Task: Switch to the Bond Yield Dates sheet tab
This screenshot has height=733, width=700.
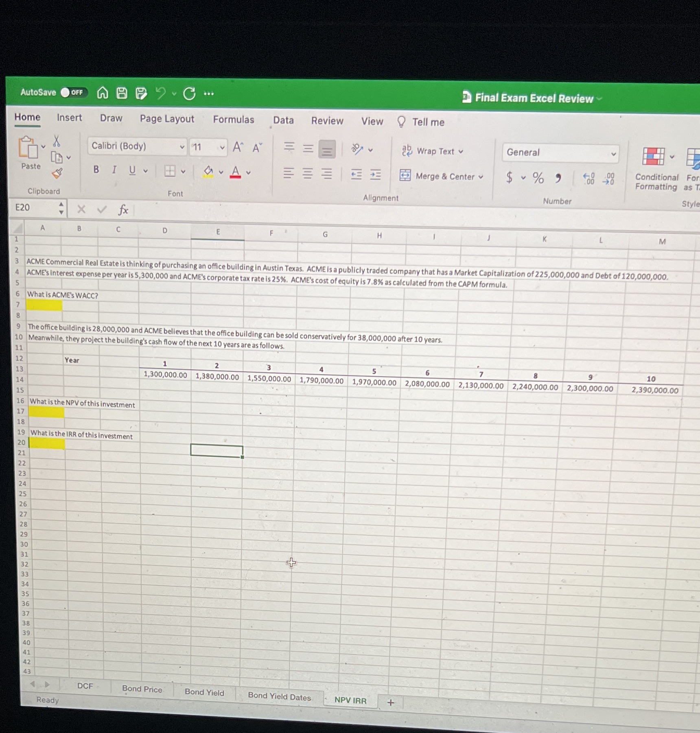Action: coord(280,696)
